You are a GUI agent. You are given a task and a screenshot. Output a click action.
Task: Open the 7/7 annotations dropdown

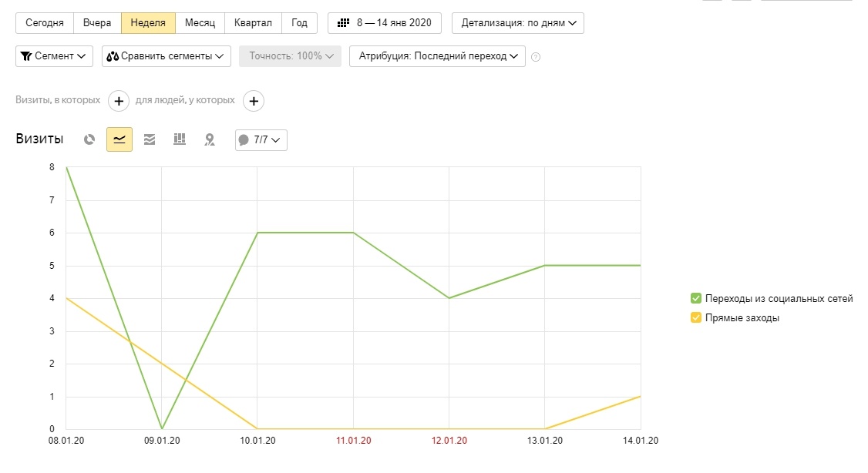(x=261, y=140)
